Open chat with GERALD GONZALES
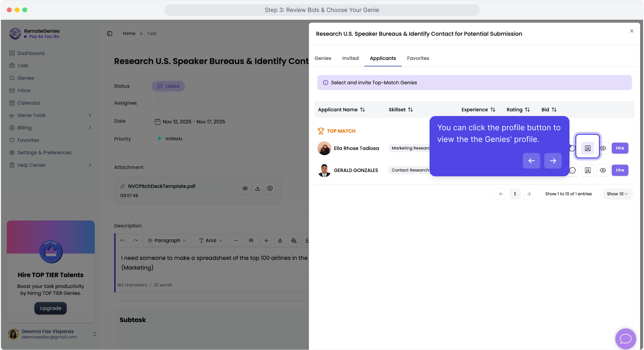The width and height of the screenshot is (644, 350). (x=572, y=170)
